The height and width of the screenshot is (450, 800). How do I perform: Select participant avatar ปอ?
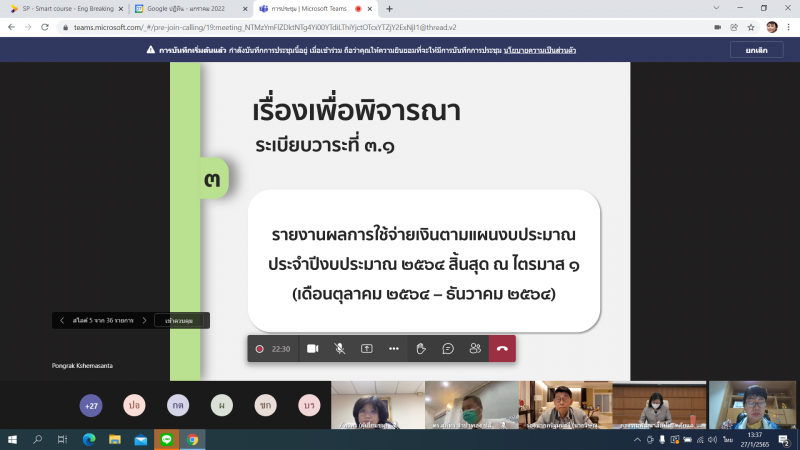(134, 405)
